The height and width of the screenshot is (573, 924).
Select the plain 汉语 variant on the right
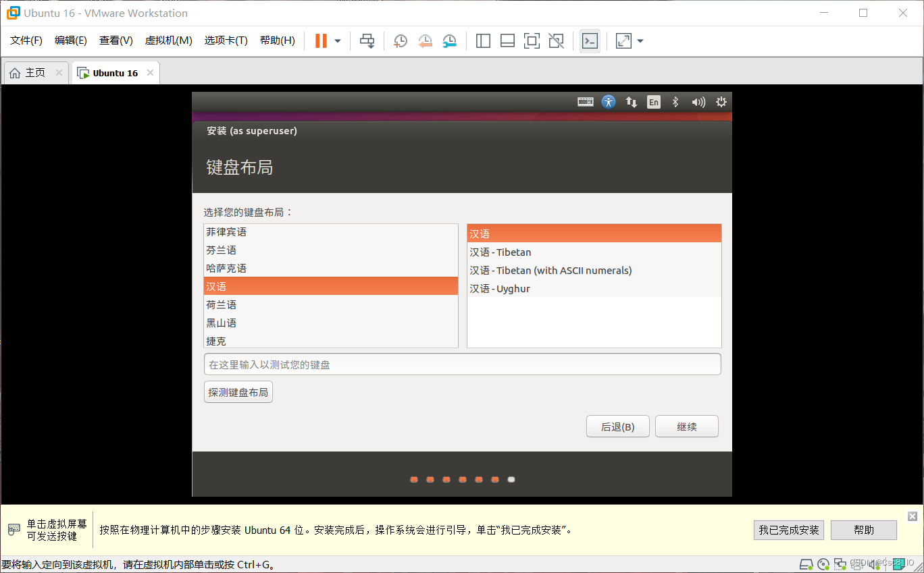tap(594, 234)
